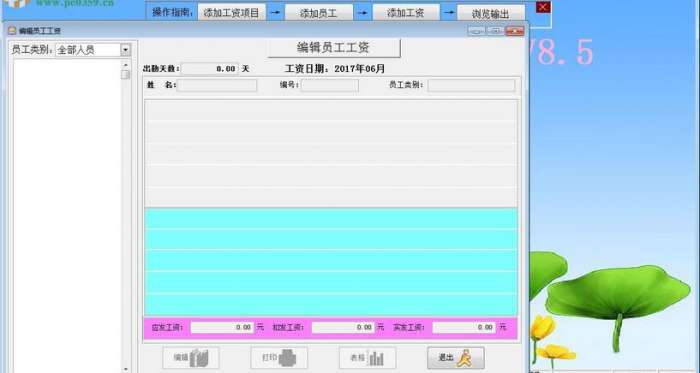Open the 表格 table chart button
Screen dimensions: 700x373
point(367,358)
